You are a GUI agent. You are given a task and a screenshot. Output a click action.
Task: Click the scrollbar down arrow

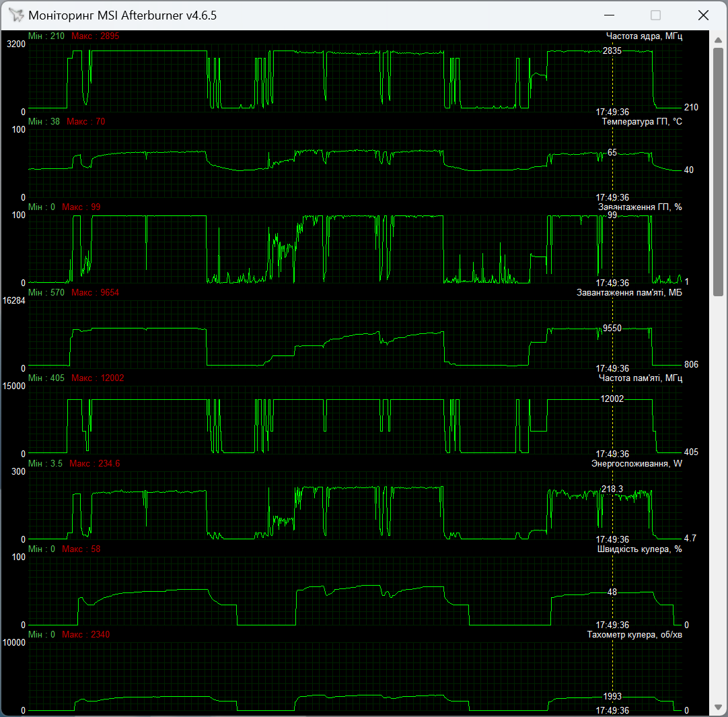pos(719,708)
